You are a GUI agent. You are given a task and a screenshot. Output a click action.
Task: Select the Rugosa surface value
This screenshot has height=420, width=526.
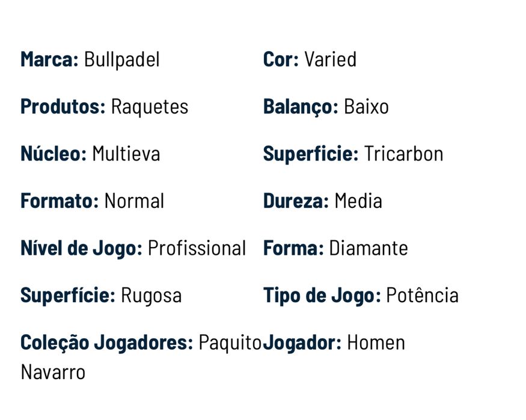151,296
